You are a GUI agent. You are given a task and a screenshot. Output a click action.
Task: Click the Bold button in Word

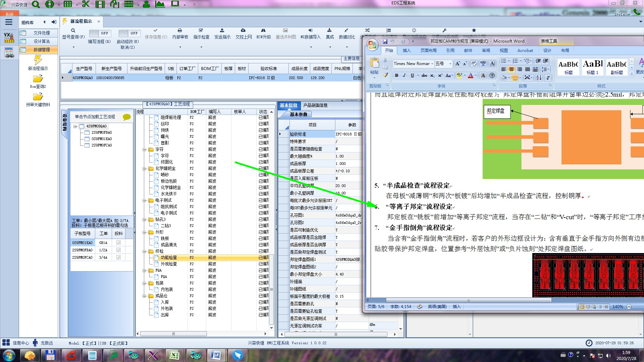tap(396, 76)
